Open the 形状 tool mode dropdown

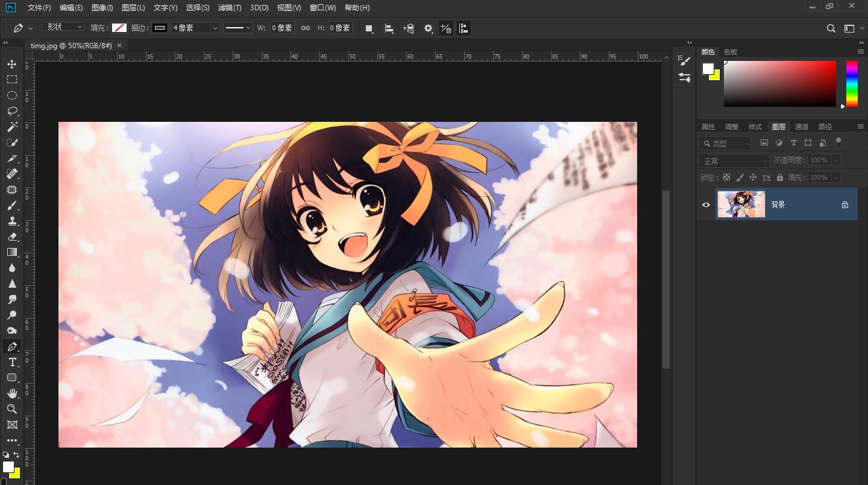point(63,27)
